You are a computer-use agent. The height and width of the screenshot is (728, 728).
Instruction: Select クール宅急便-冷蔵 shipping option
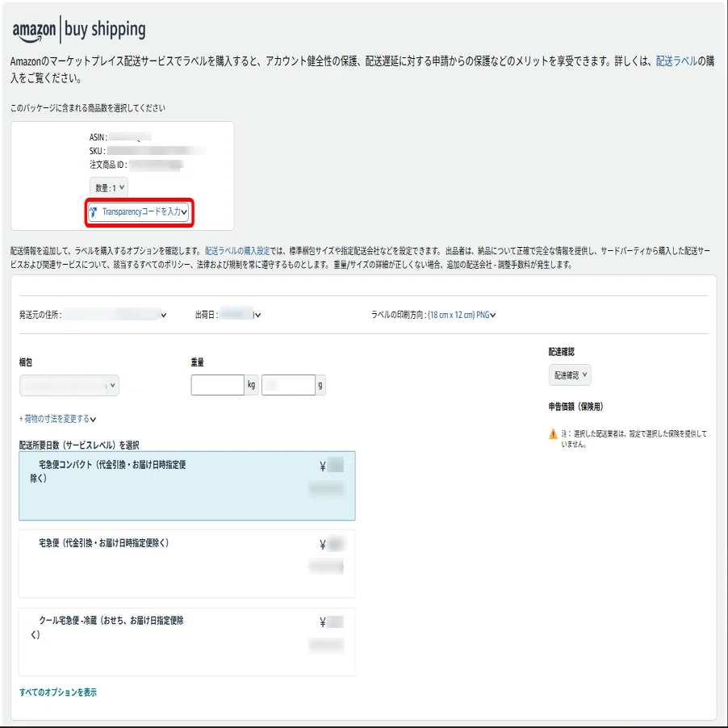point(187,642)
